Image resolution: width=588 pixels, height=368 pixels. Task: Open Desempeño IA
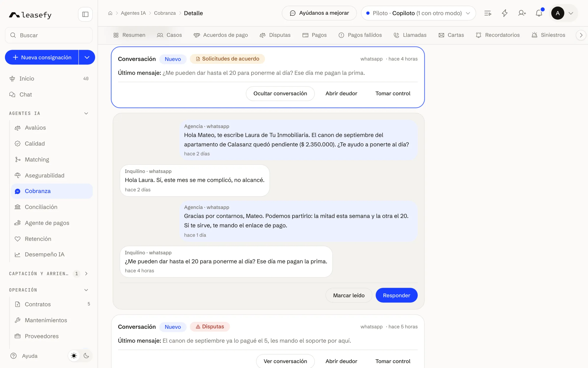pos(51,255)
